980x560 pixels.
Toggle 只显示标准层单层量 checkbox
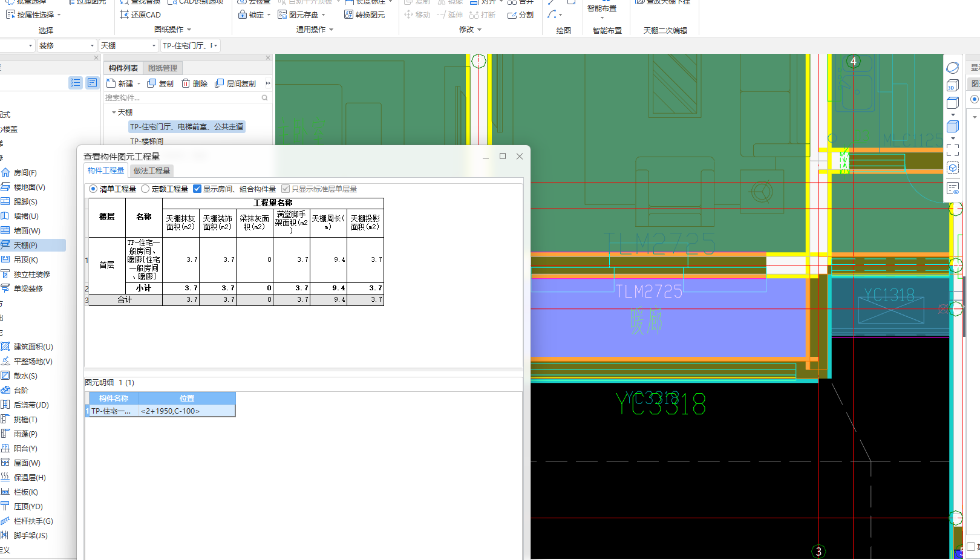[x=286, y=189]
